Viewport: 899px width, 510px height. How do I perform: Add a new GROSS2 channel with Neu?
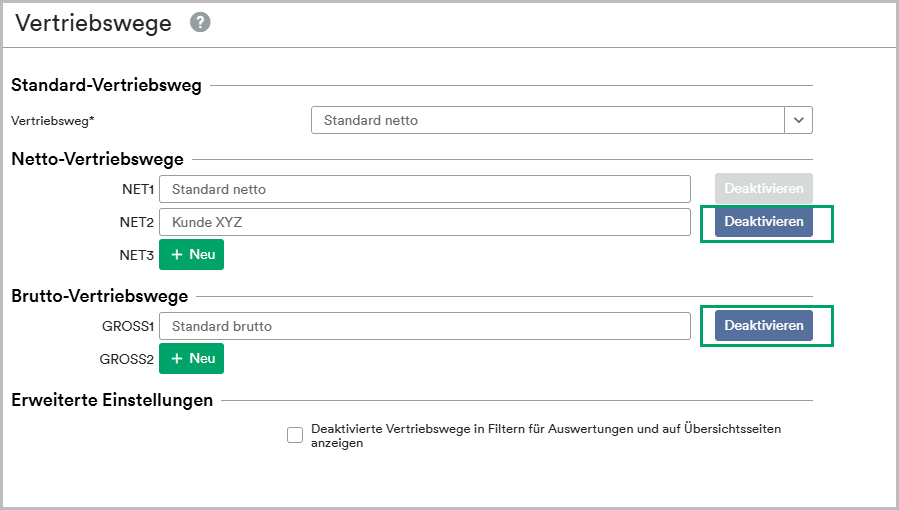coord(191,358)
